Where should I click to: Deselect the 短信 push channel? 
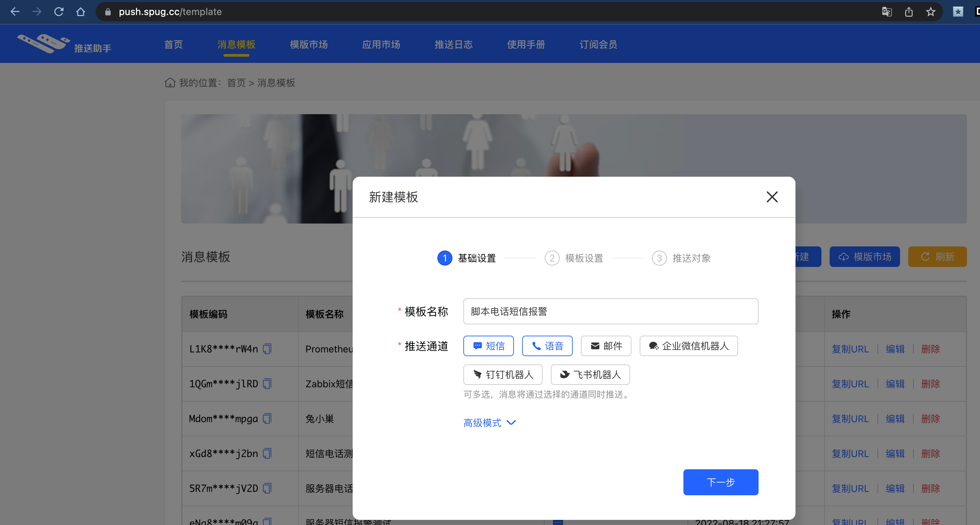pos(489,346)
